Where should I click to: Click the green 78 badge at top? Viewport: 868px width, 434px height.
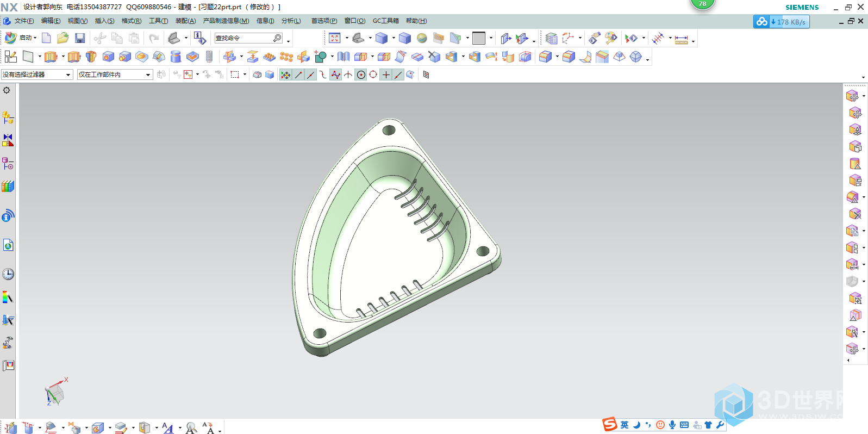coord(702,4)
